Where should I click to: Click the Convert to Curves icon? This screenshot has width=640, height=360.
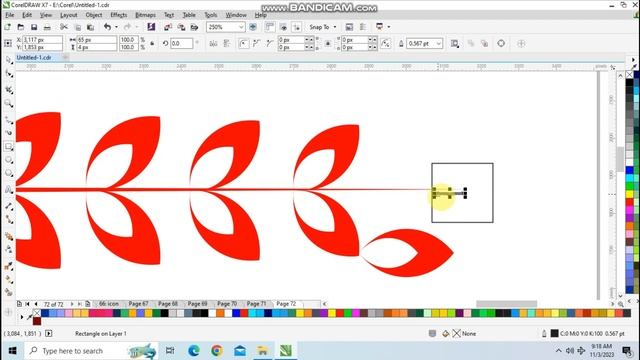pyautogui.click(x=501, y=43)
